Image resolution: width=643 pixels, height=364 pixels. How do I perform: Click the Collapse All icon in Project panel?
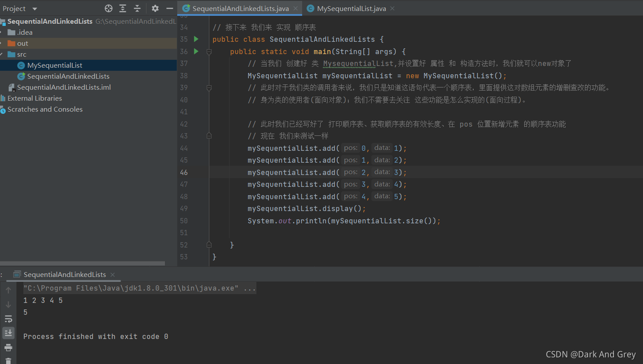click(137, 8)
